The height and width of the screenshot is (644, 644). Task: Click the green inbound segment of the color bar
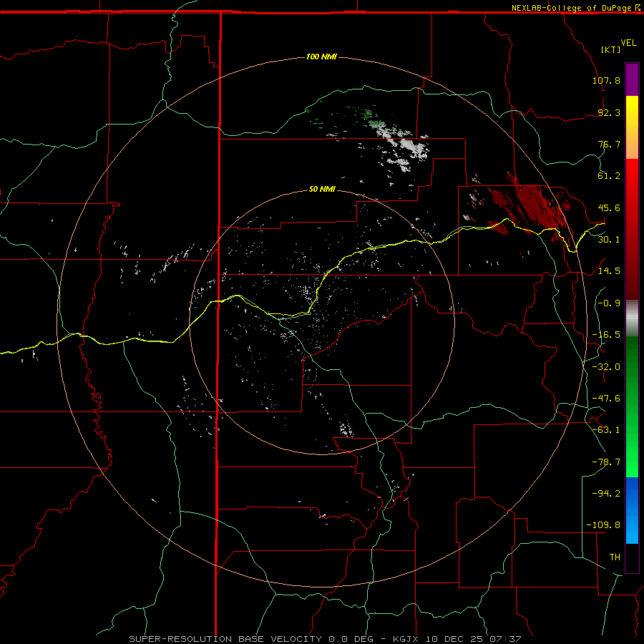tap(632, 406)
